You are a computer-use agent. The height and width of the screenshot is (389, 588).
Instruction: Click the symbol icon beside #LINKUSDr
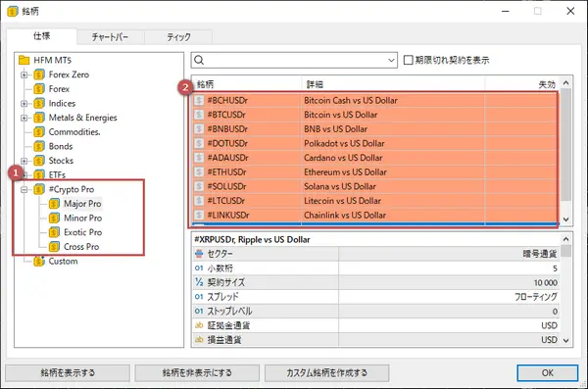(x=199, y=215)
